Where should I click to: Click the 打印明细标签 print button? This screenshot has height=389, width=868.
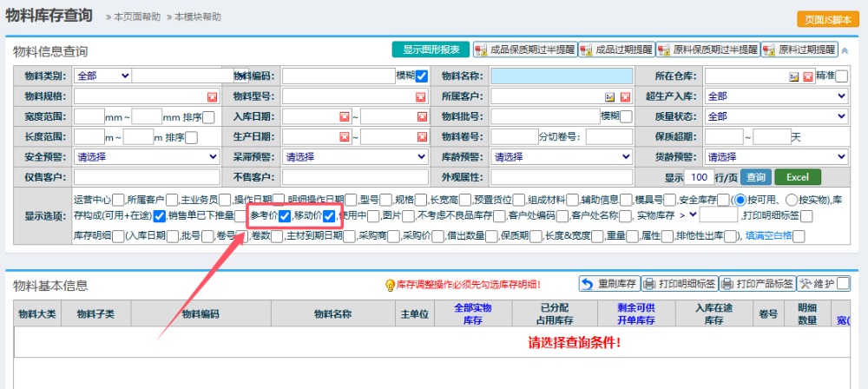tap(681, 284)
